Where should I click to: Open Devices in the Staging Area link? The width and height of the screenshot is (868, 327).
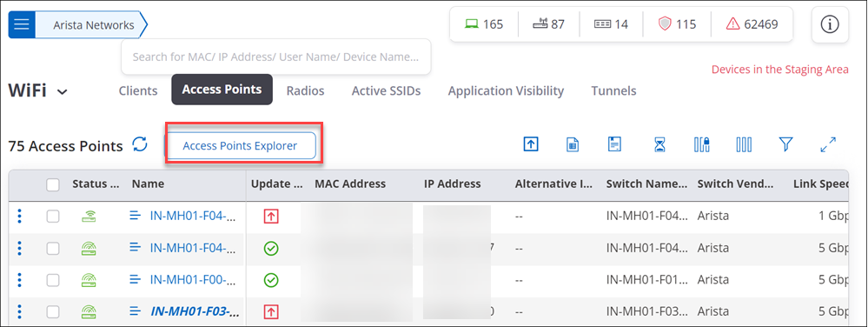click(779, 70)
